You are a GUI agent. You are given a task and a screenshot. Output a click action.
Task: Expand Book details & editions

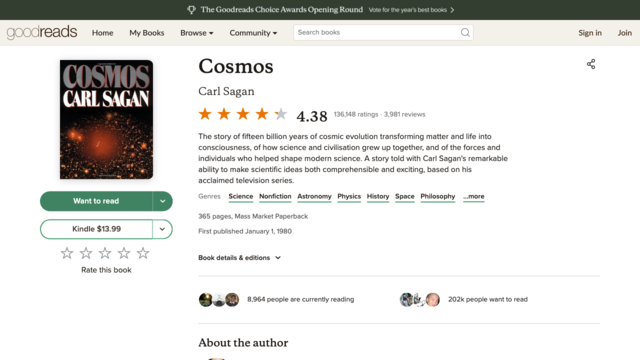(x=240, y=258)
